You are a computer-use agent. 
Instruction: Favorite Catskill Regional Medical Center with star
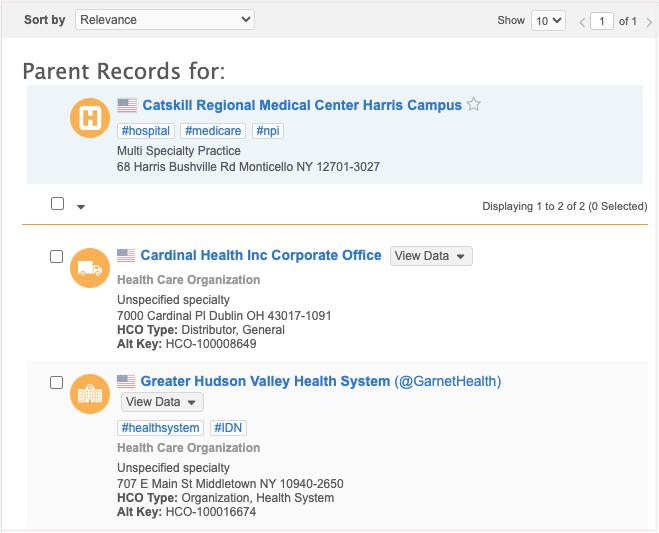pos(474,104)
